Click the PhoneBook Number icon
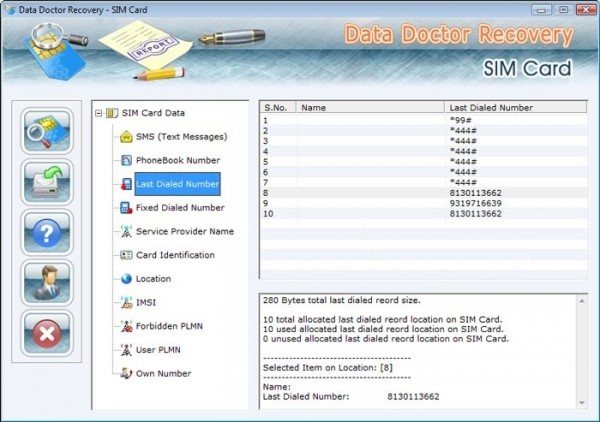The image size is (600, 422). (126, 160)
